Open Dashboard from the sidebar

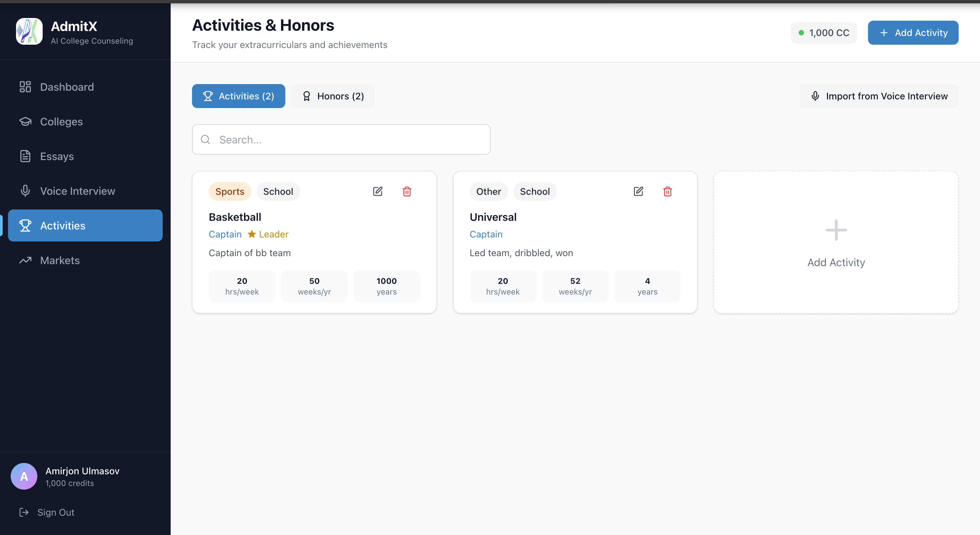(x=67, y=87)
